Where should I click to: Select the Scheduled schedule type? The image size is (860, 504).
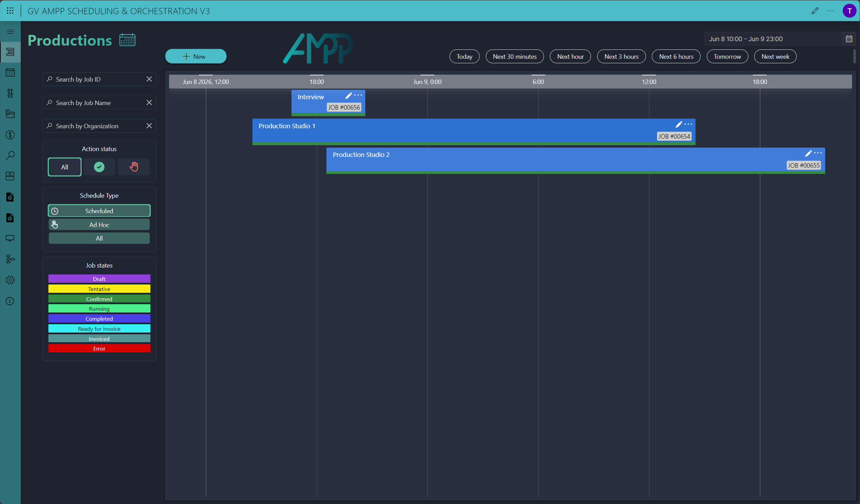(x=99, y=211)
